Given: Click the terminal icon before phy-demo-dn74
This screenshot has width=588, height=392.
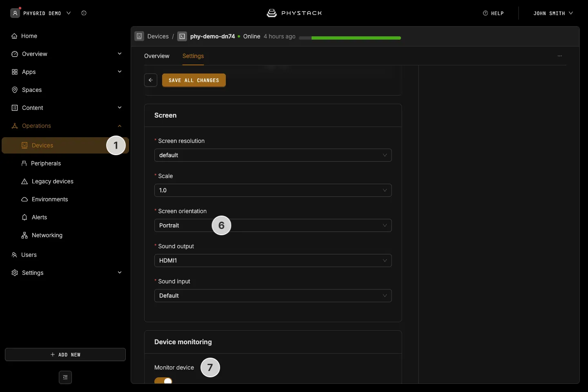Looking at the screenshot, I should [x=182, y=36].
